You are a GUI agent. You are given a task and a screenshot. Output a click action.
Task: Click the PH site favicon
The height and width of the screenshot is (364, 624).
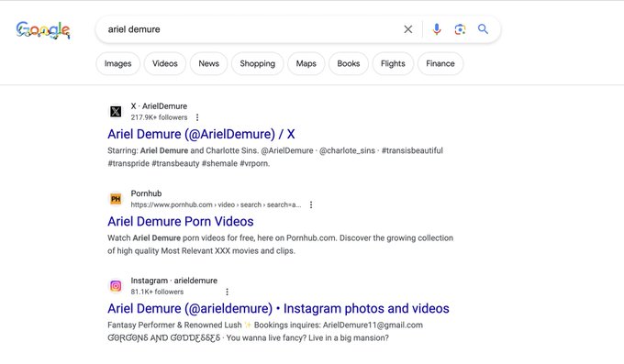click(x=116, y=199)
